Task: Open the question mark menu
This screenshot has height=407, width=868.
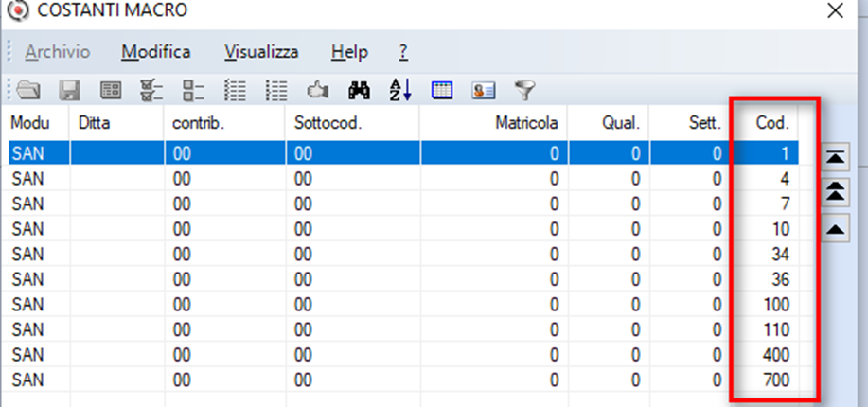Action: pos(403,52)
